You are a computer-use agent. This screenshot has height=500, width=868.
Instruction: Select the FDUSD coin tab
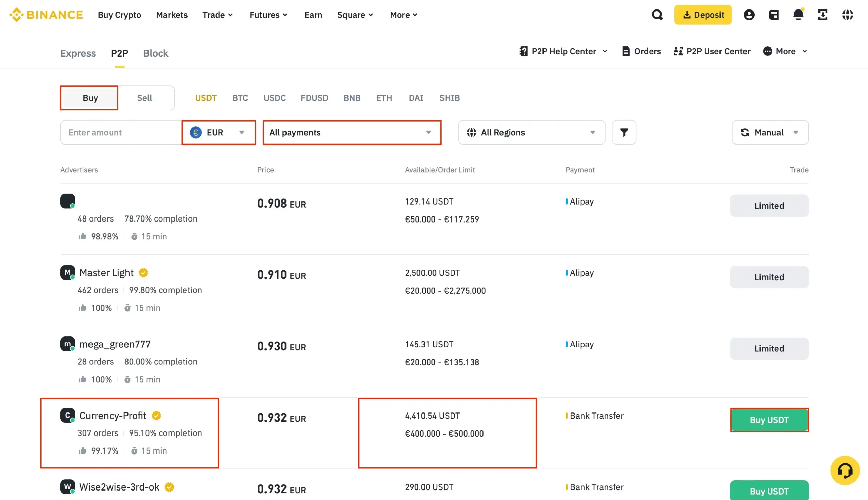tap(314, 98)
